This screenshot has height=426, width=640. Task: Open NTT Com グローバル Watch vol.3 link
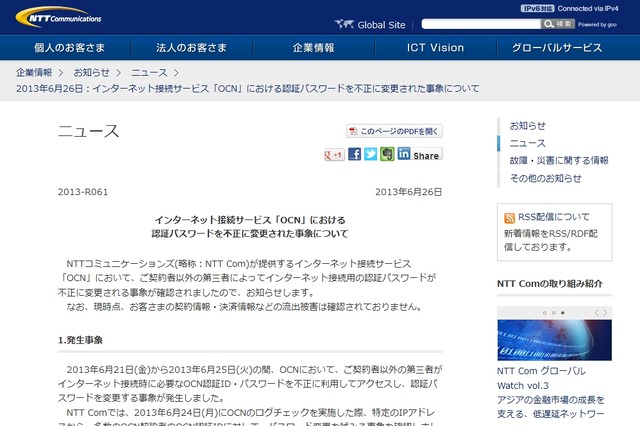pos(541,378)
